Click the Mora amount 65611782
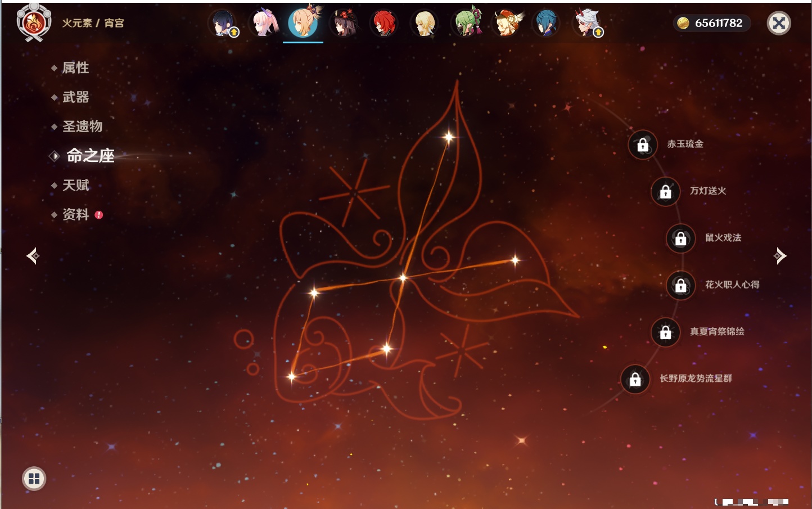The width and height of the screenshot is (812, 509). point(719,23)
